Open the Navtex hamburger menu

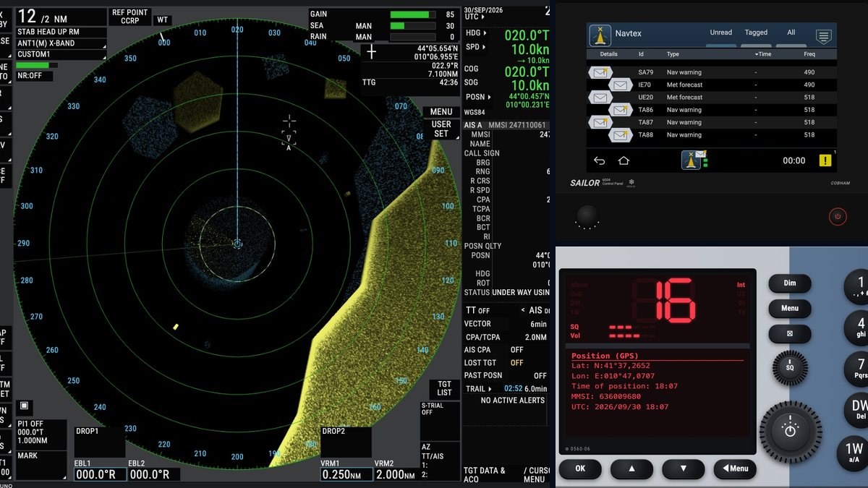coord(823,37)
